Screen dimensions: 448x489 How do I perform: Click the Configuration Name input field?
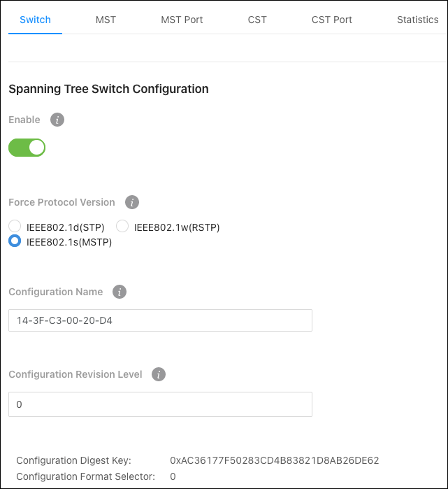(x=160, y=320)
